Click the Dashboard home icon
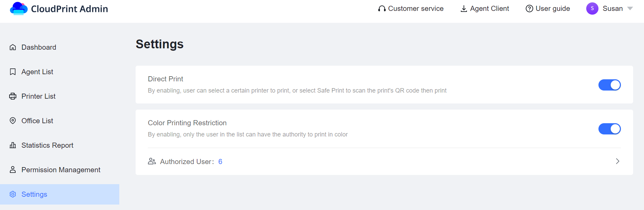Viewport: 644px width, 210px height. pyautogui.click(x=13, y=47)
